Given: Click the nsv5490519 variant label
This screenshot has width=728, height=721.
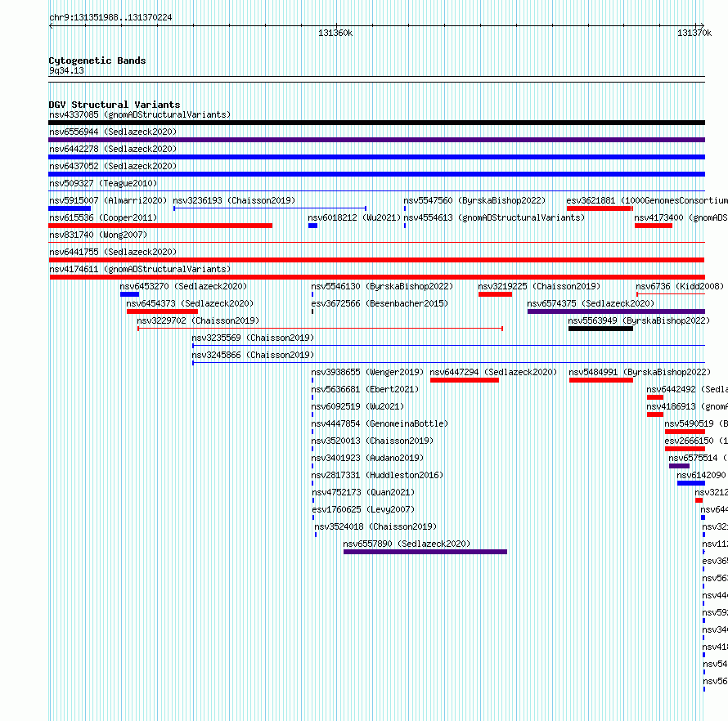Looking at the screenshot, I should 696,423.
